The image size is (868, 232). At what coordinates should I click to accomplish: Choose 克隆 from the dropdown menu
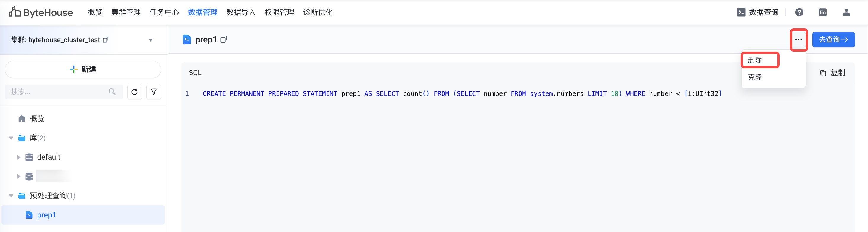click(773, 77)
